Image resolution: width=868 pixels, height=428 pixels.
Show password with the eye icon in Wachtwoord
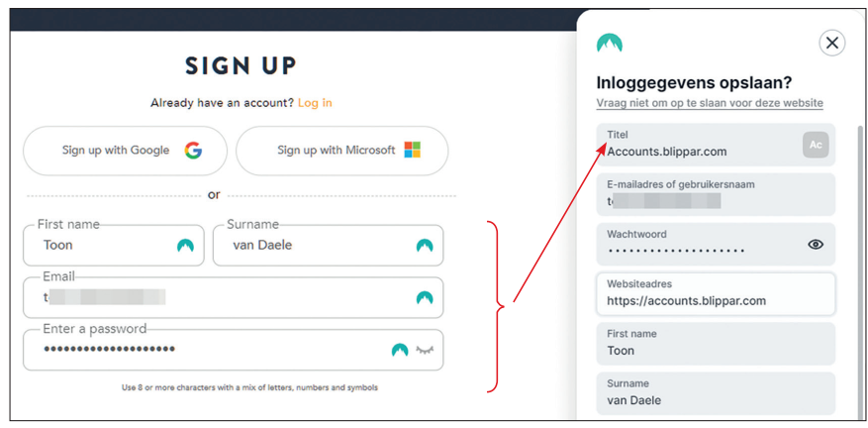coord(816,244)
